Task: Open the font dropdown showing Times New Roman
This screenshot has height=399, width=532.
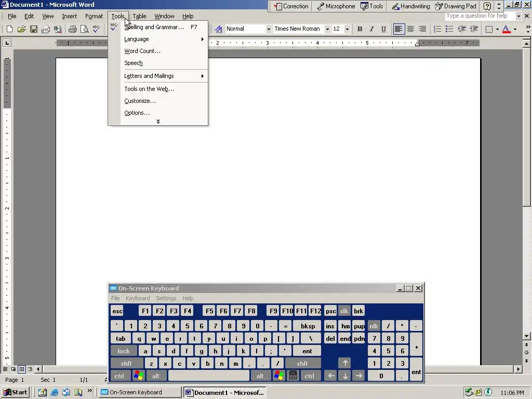Action: point(327,29)
